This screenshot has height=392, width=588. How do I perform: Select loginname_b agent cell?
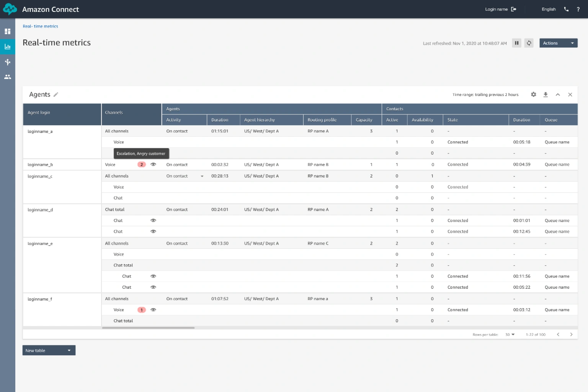pyautogui.click(x=62, y=165)
